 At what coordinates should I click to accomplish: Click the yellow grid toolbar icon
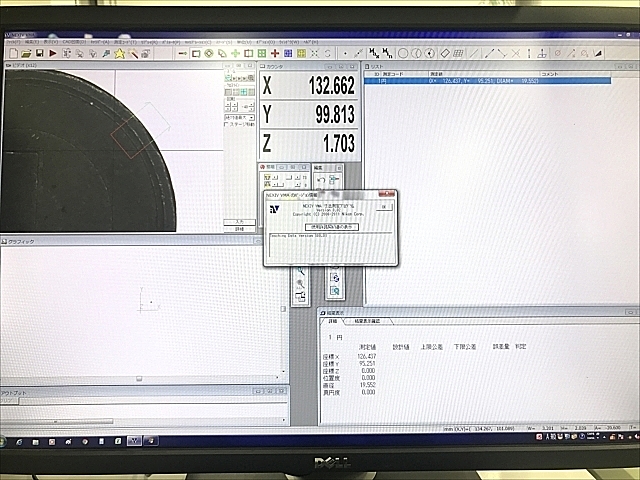(x=301, y=53)
